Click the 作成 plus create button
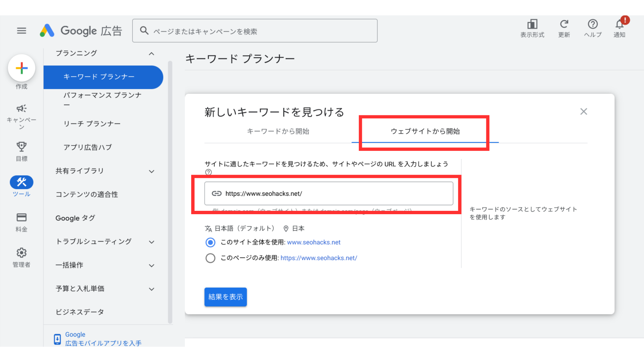The image size is (644, 362). click(x=21, y=68)
